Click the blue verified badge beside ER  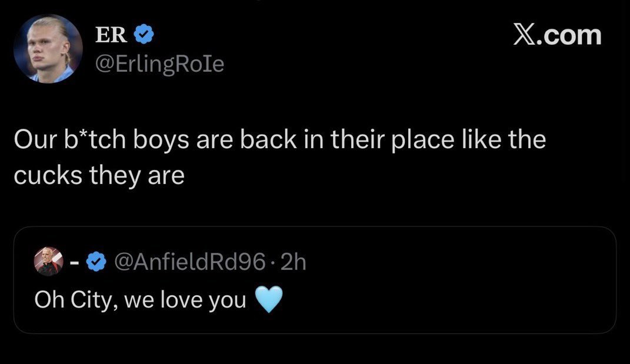coord(144,34)
